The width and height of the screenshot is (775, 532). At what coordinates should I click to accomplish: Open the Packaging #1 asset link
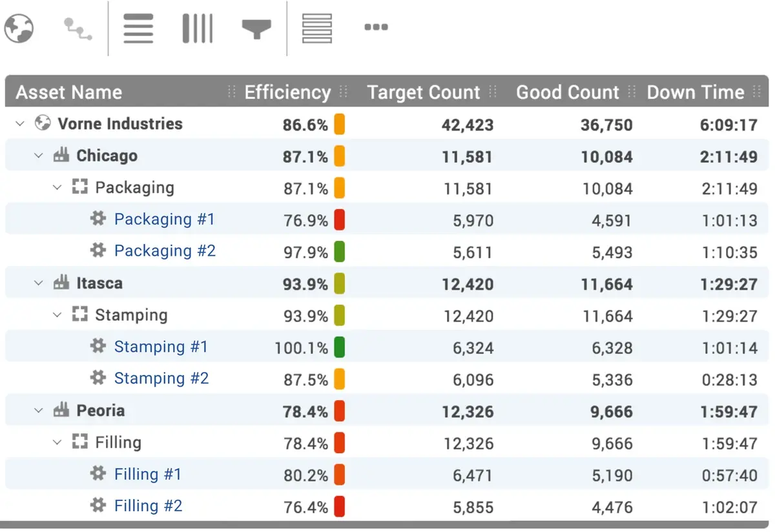click(165, 219)
